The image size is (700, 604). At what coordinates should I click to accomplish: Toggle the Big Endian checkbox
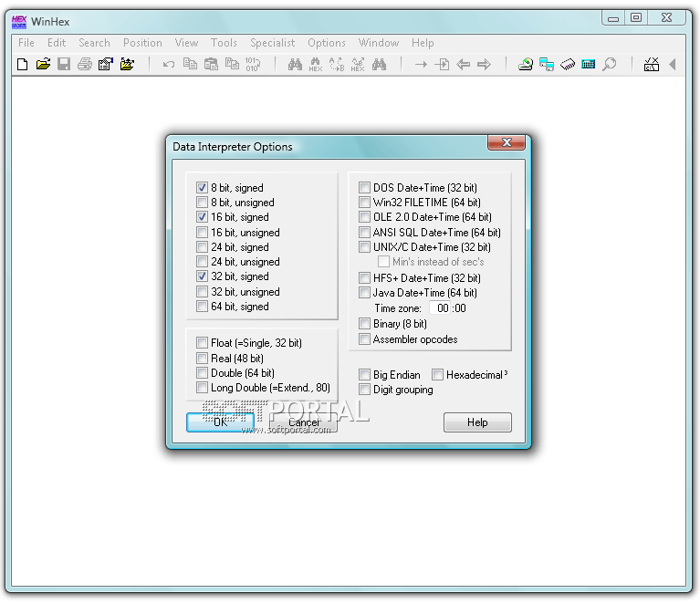tap(364, 375)
